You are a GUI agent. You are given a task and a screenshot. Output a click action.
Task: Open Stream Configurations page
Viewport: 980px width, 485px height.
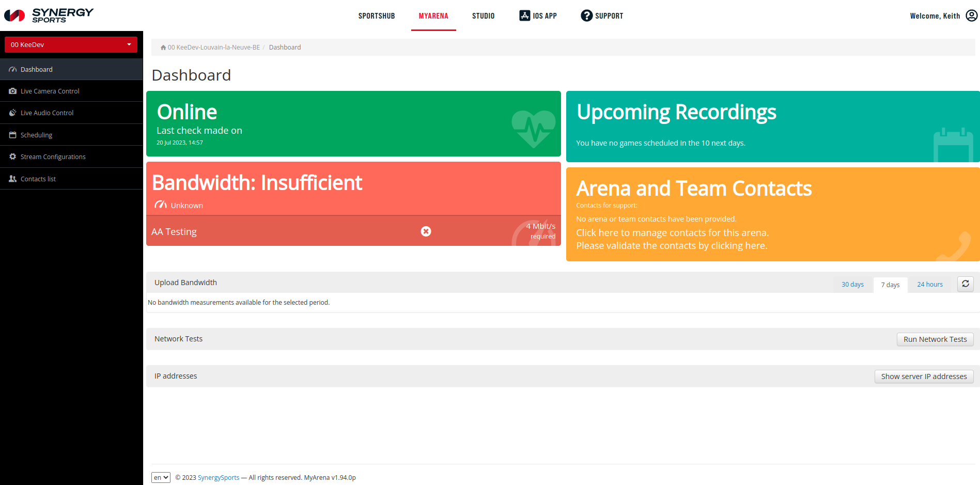tap(71, 157)
